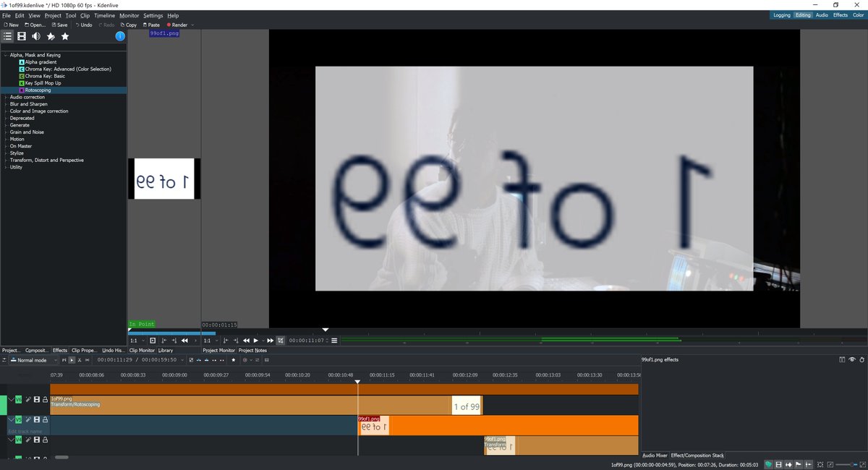
Task: Click the Paste toolbar button
Action: point(150,25)
